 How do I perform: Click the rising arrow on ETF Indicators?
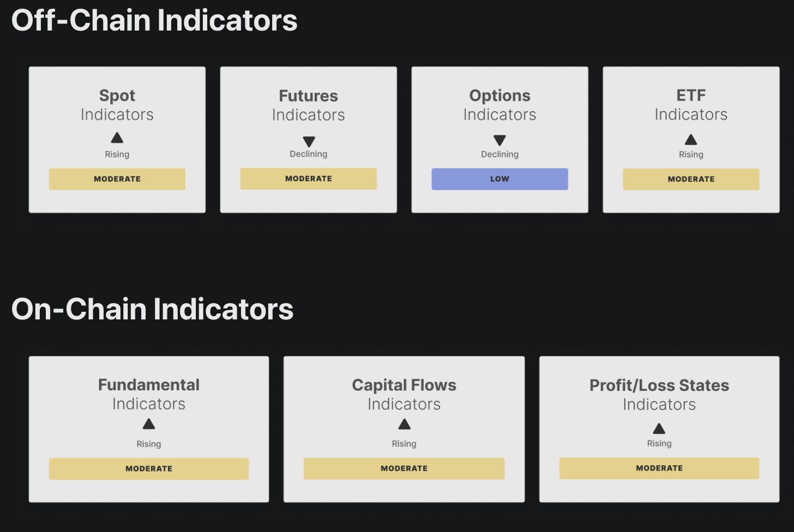point(691,140)
